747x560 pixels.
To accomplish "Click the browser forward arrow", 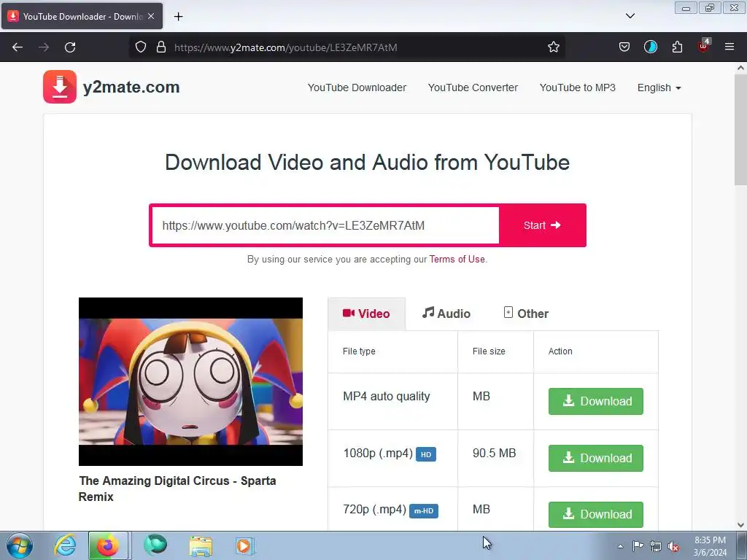I will click(44, 47).
